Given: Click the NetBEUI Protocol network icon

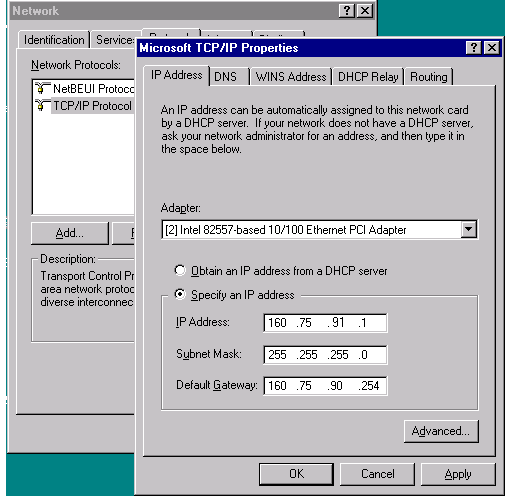Looking at the screenshot, I should click(42, 88).
